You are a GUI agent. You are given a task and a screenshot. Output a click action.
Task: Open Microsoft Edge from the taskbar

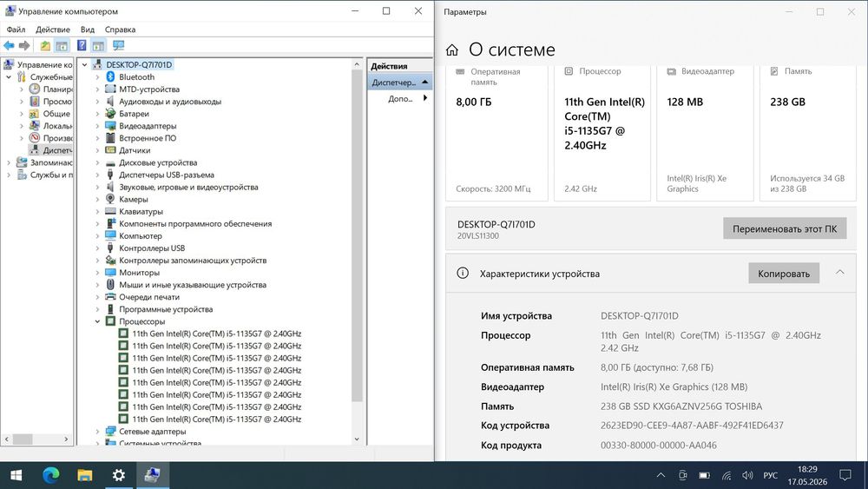(51, 475)
